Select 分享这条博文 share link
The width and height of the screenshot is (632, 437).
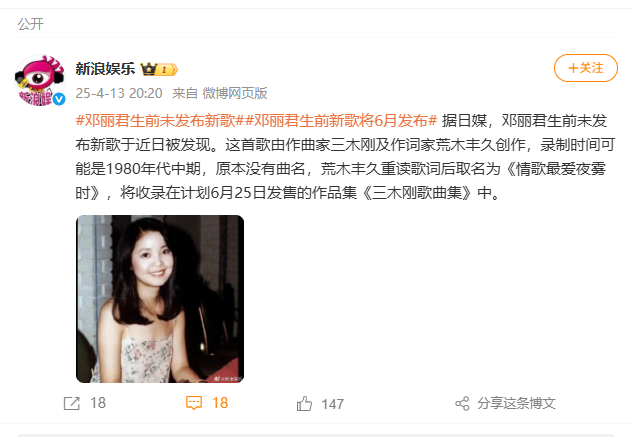pos(516,403)
